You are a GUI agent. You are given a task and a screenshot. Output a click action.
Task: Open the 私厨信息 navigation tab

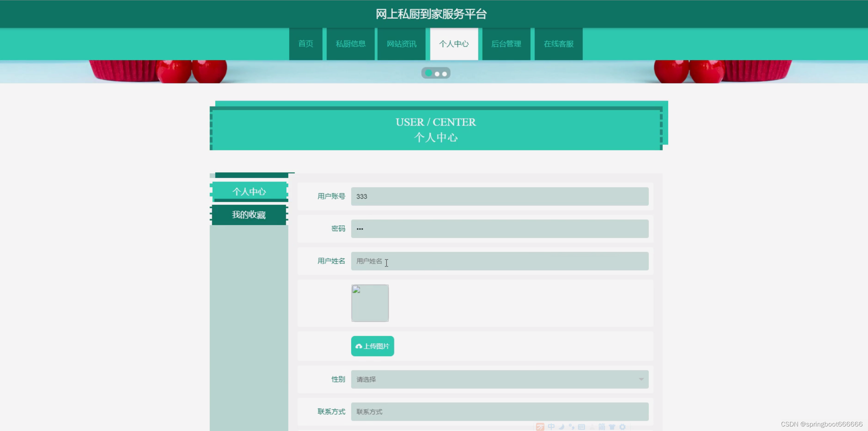coord(350,44)
